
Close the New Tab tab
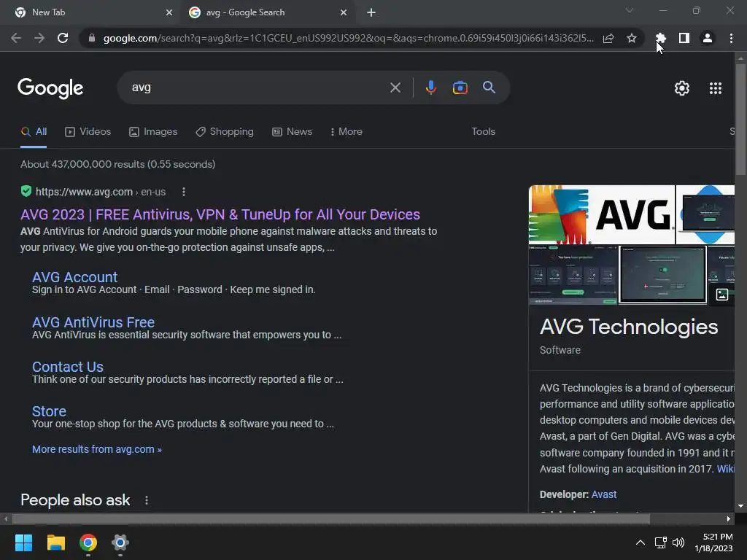click(169, 13)
